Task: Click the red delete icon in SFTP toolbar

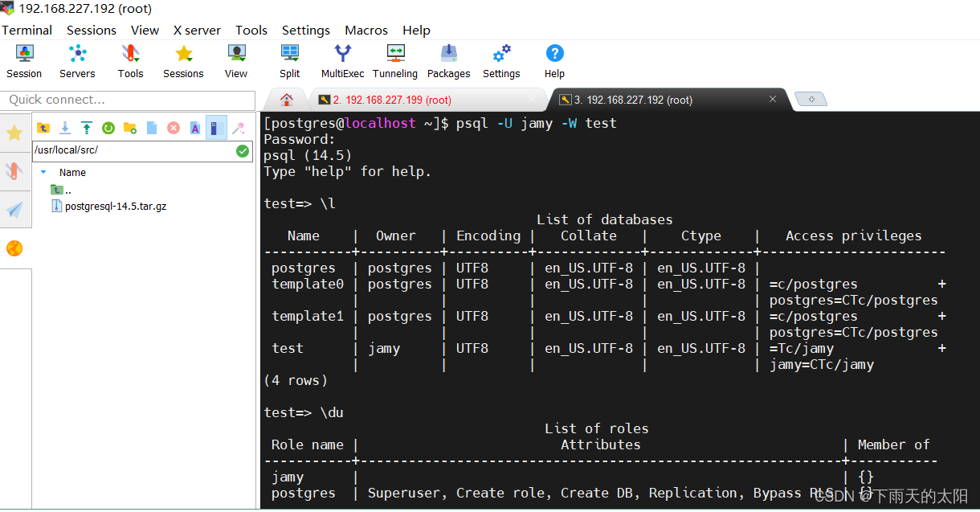Action: 174,128
